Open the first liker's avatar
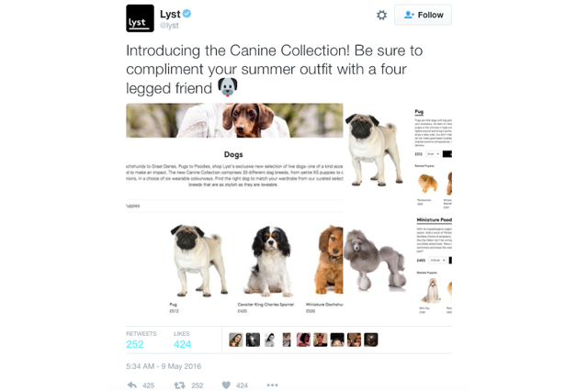Screen dimensions: 588x391 236,340
